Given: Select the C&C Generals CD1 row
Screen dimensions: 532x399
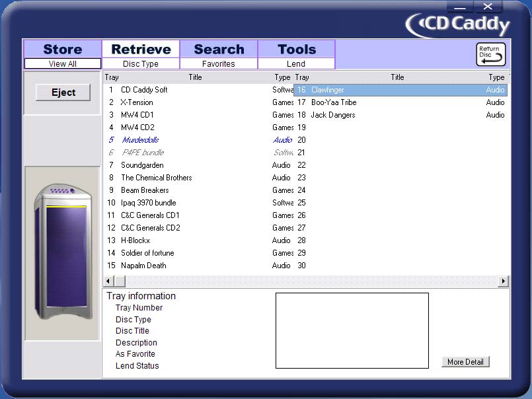Looking at the screenshot, I should [x=198, y=215].
